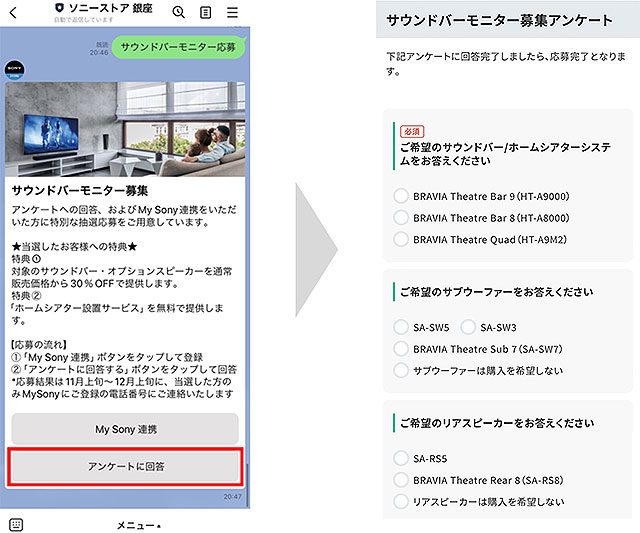Select the SA-RS5 rear speaker option
640x533 pixels.
(x=401, y=458)
